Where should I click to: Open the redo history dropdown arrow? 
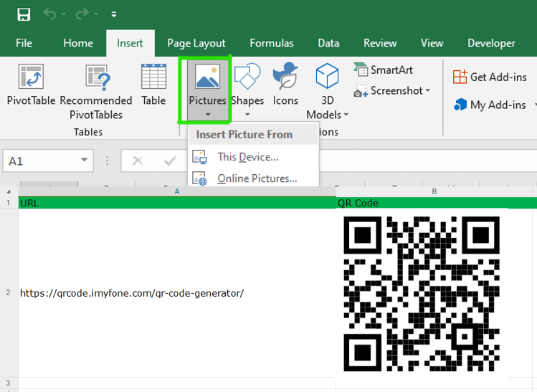pos(96,14)
